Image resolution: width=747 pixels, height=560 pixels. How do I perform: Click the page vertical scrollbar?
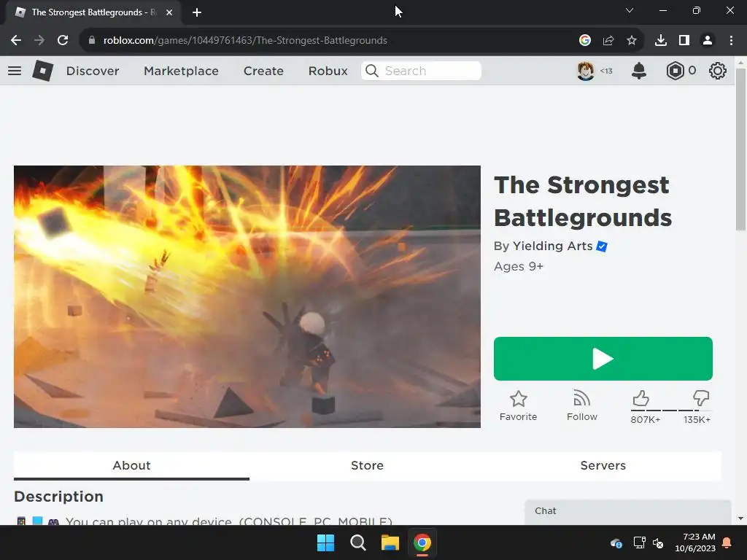(740, 149)
